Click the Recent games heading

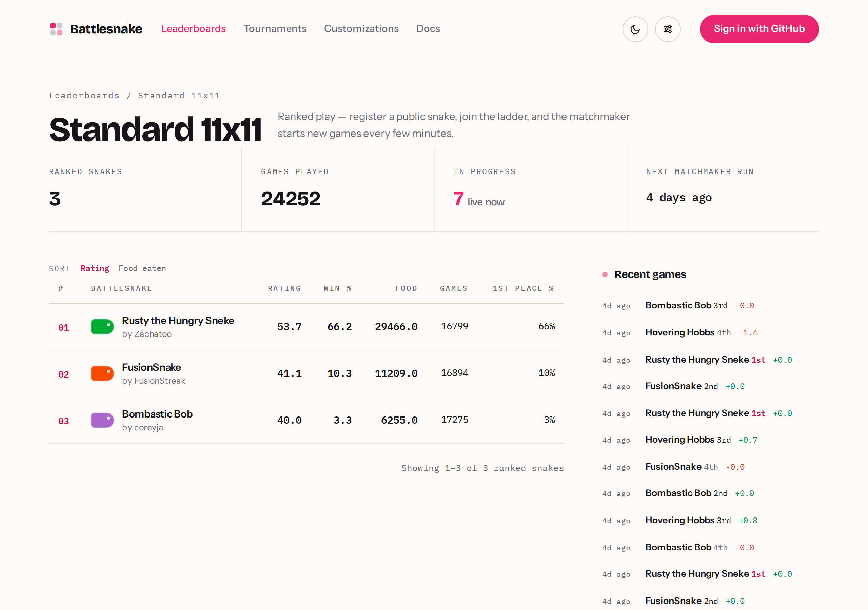click(650, 274)
